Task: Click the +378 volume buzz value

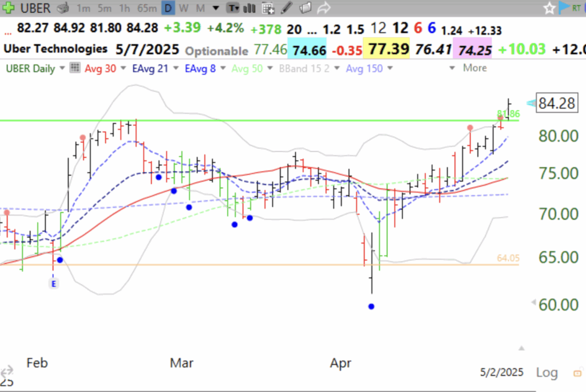Action: (266, 29)
